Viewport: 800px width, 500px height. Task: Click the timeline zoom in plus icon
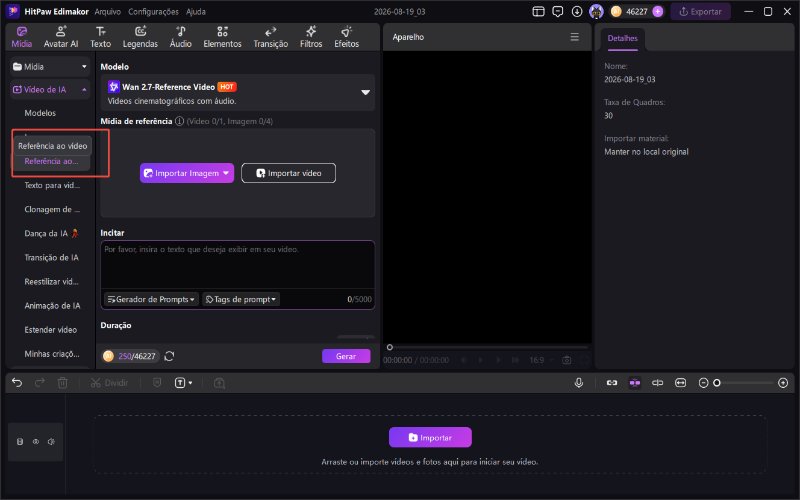click(783, 383)
